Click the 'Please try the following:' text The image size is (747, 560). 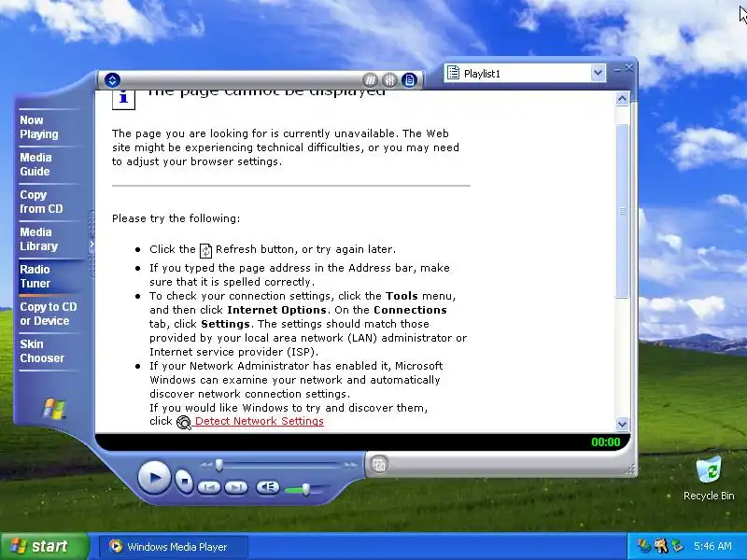(176, 218)
